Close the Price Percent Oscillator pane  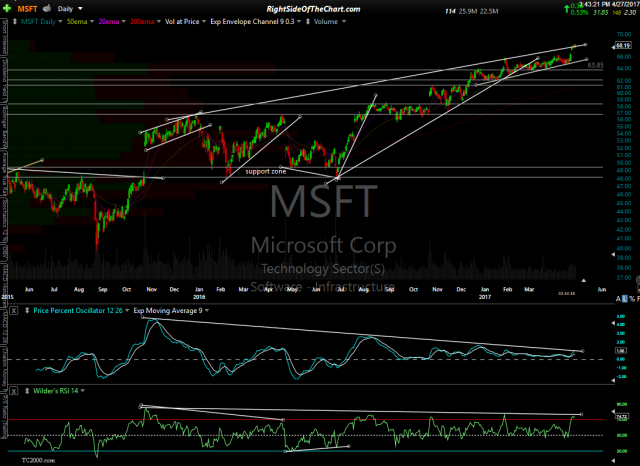[14, 311]
